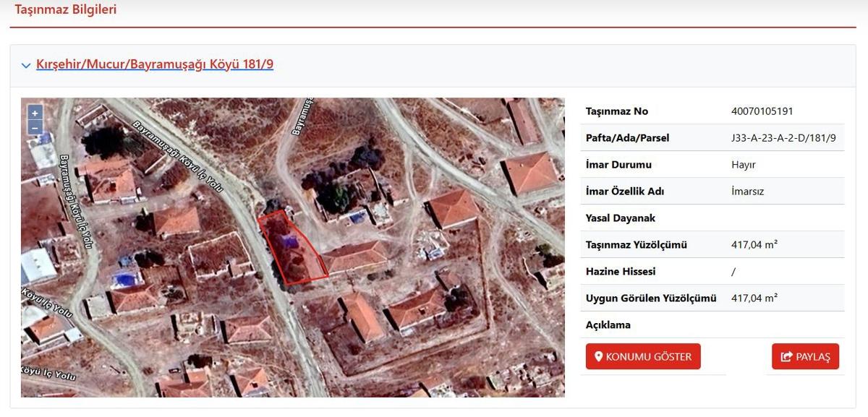Select the Taşınmaz No value 40070105191
This screenshot has width=868, height=417.
click(x=762, y=111)
